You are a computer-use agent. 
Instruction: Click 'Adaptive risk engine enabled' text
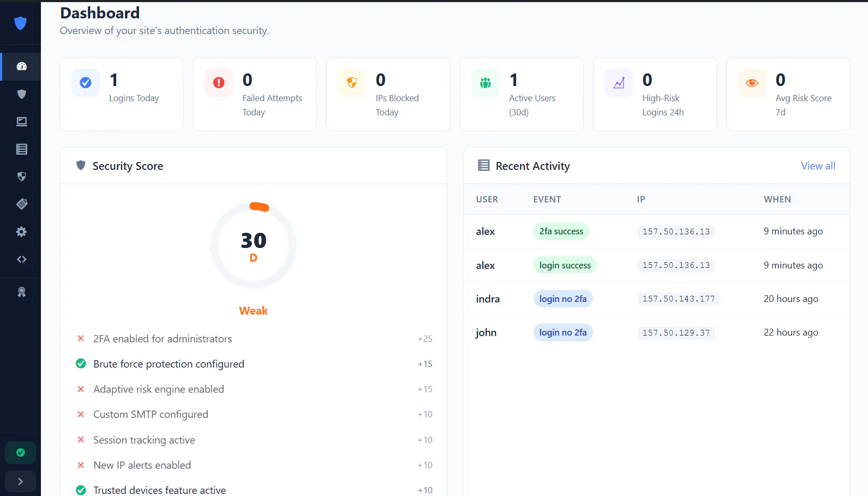pos(158,389)
